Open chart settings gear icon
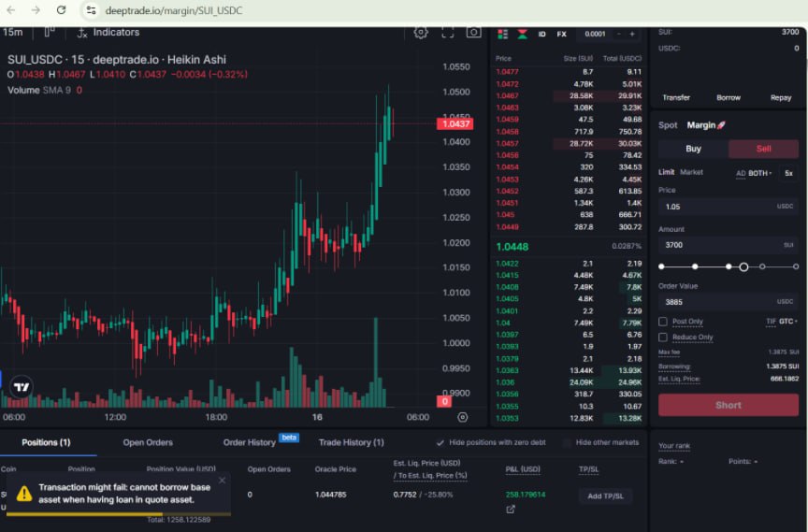 point(421,33)
